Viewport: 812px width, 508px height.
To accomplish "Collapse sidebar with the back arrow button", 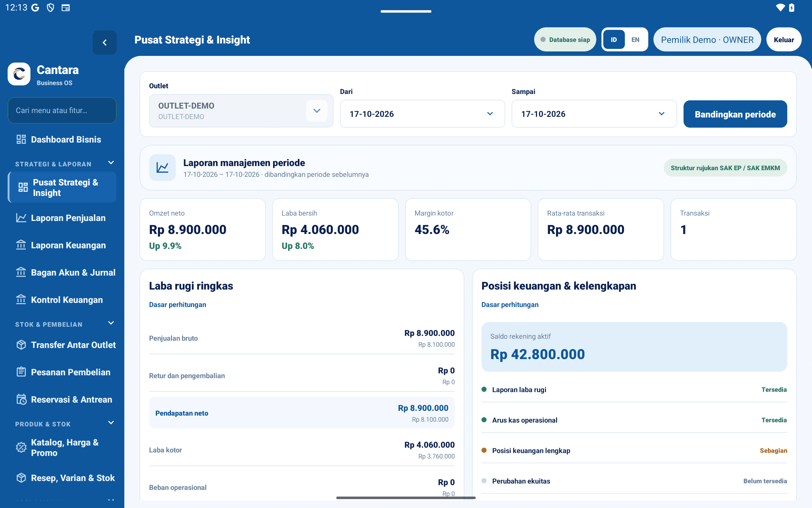I will coord(104,43).
